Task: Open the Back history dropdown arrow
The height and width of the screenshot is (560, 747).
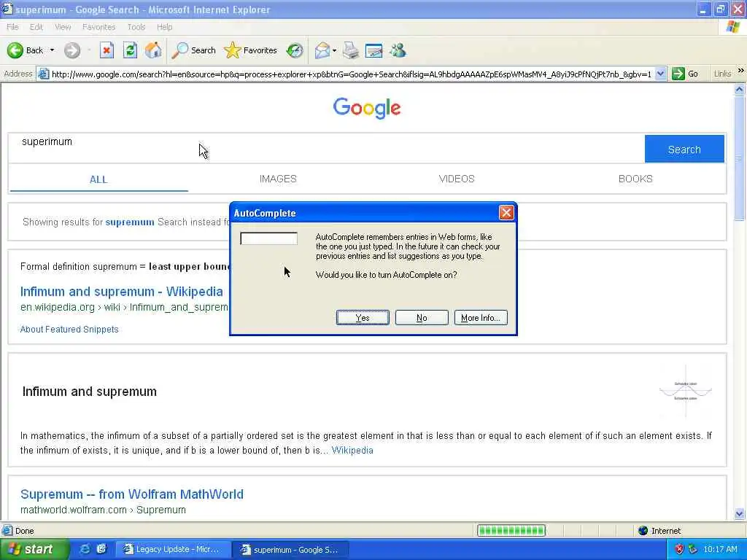Action: [x=52, y=50]
